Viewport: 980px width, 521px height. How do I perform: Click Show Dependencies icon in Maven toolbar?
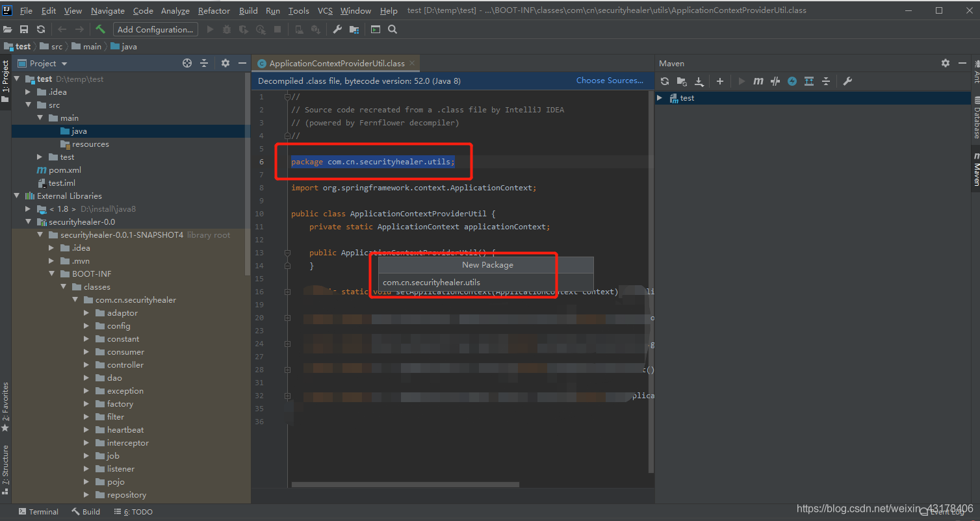[809, 81]
